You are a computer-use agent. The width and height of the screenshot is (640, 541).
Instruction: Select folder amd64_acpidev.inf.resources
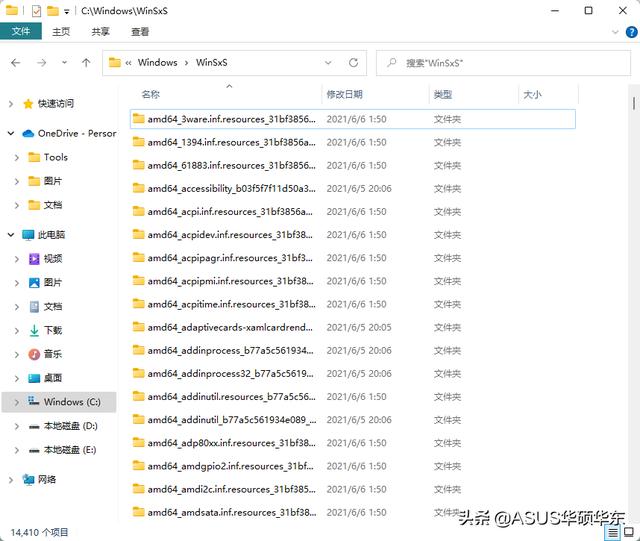click(353, 235)
